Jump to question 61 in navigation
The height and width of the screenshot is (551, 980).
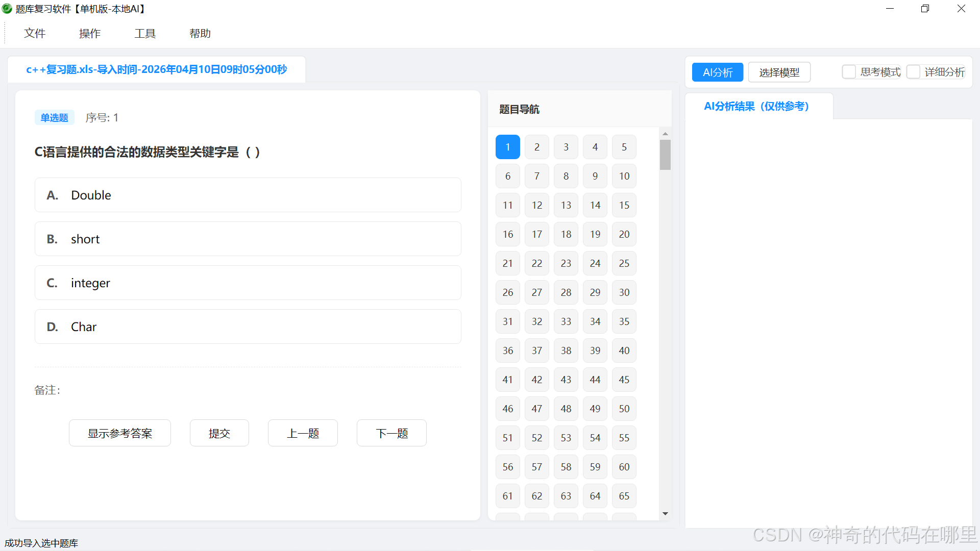coord(508,496)
